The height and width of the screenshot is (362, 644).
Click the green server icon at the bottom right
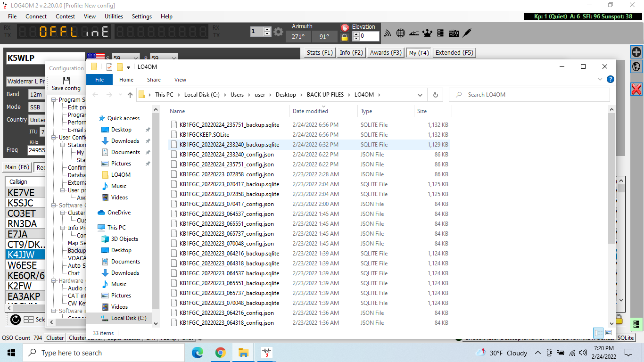point(636,324)
